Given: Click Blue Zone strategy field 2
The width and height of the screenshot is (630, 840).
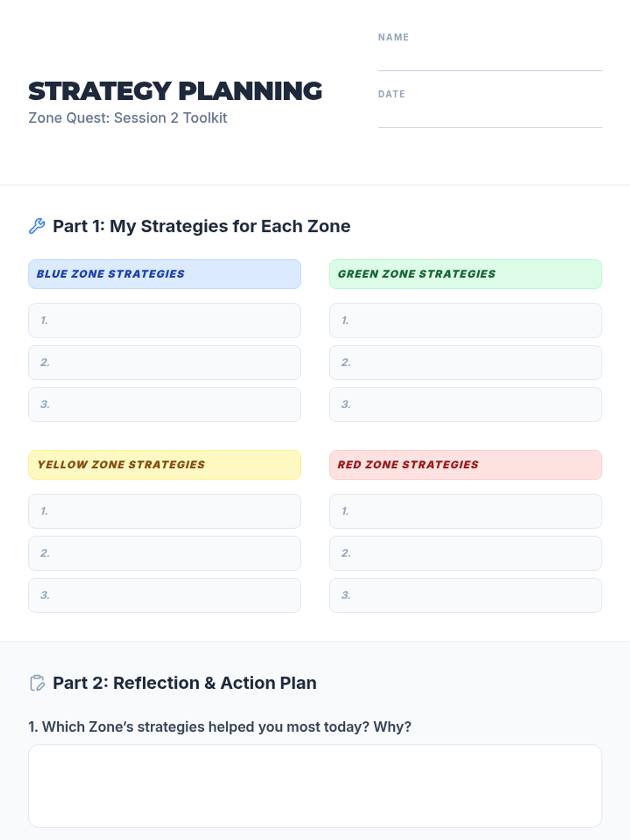Looking at the screenshot, I should 164,362.
